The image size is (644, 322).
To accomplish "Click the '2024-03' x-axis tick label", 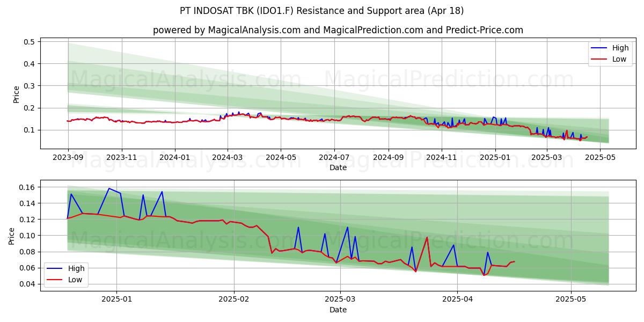I will coord(228,158).
